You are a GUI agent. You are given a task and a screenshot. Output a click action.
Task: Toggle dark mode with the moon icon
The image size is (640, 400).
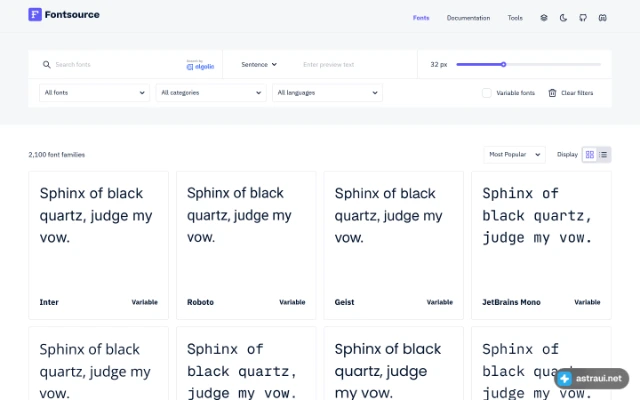[x=563, y=18]
